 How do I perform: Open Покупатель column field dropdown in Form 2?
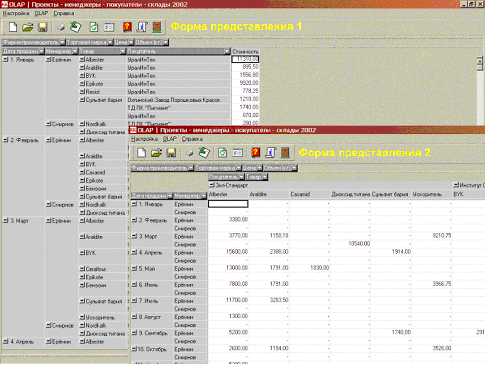[242, 177]
